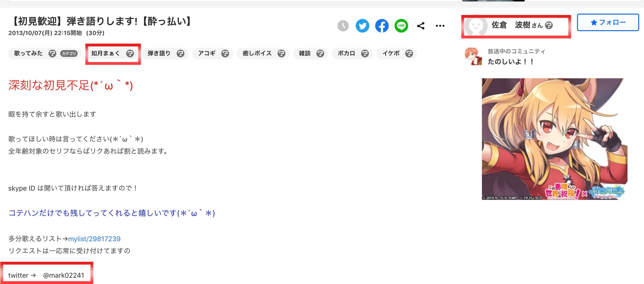Select the イケボ tag
The width and height of the screenshot is (644, 284).
[x=391, y=53]
